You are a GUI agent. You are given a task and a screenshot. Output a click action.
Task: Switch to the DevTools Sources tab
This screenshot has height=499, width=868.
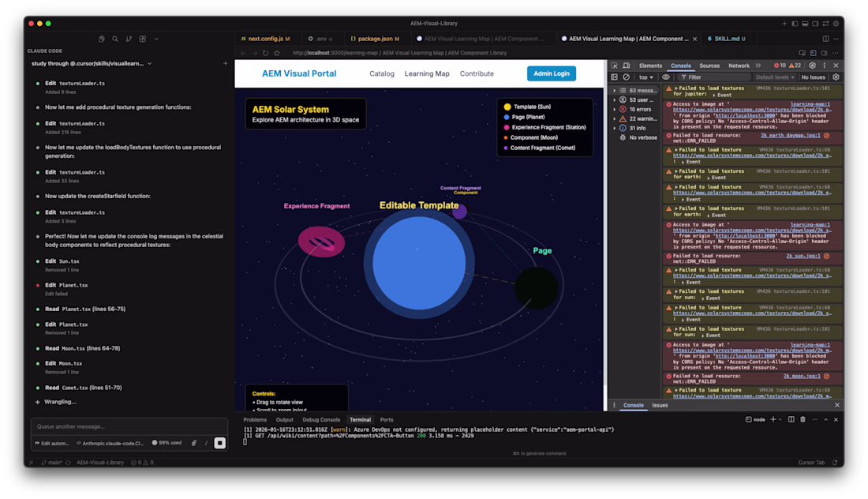pyautogui.click(x=709, y=66)
